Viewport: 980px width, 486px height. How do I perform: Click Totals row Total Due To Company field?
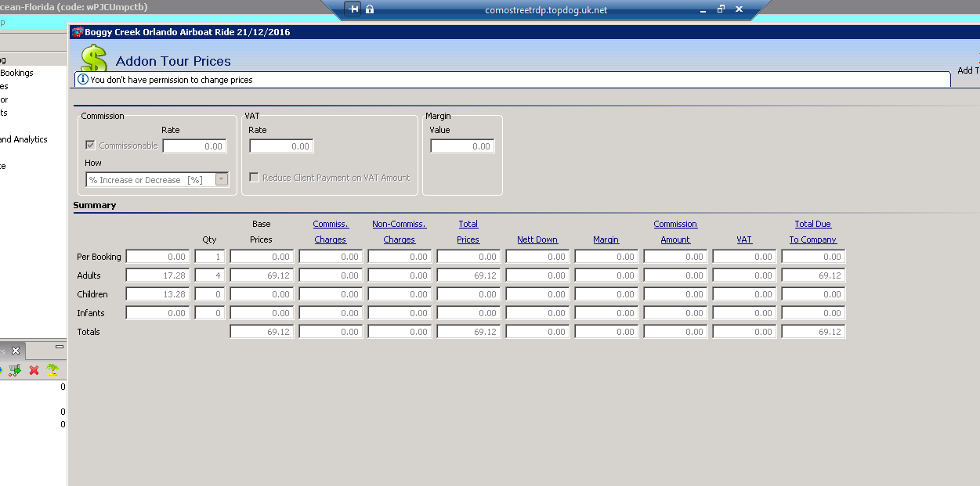[x=813, y=332]
